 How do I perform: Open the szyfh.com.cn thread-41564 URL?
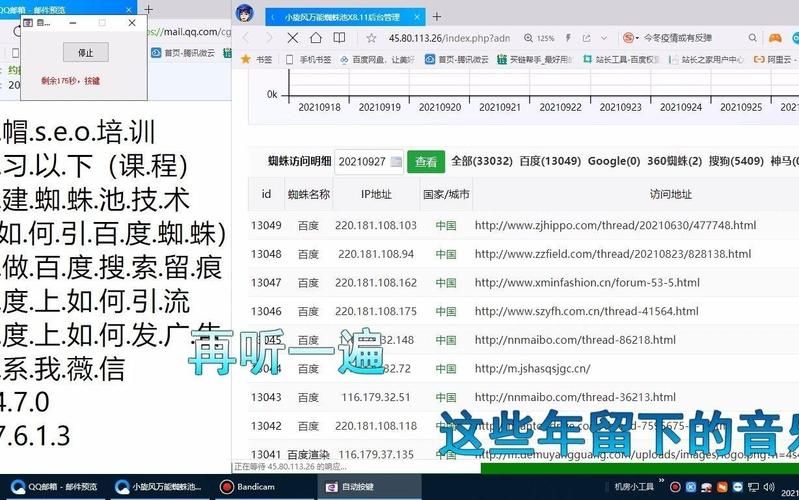click(x=587, y=311)
